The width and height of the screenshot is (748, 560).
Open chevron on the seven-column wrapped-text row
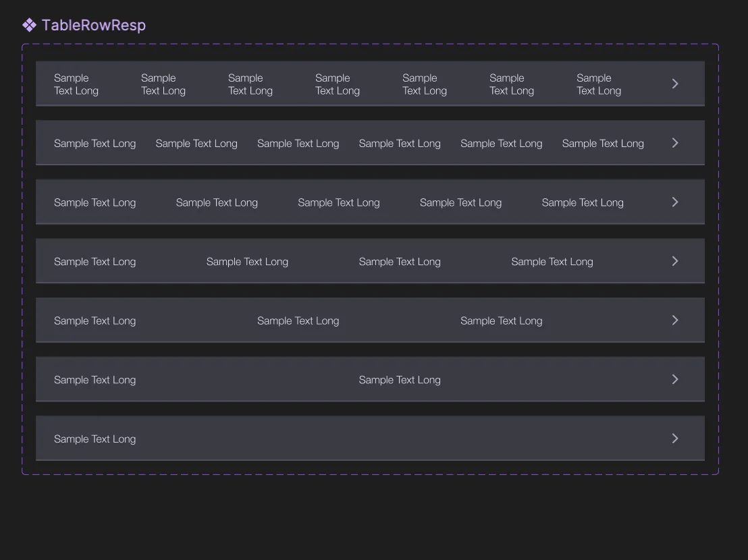(675, 84)
